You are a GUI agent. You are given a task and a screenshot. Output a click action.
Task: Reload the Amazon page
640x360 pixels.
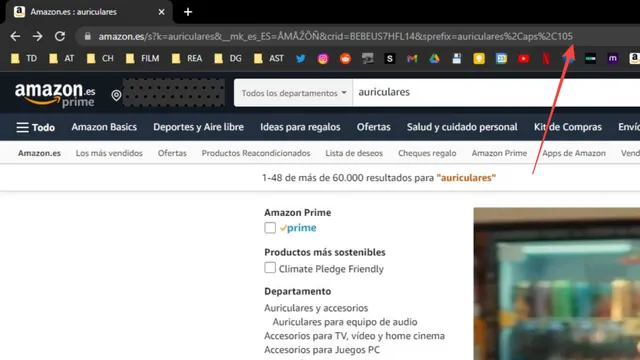(x=60, y=36)
